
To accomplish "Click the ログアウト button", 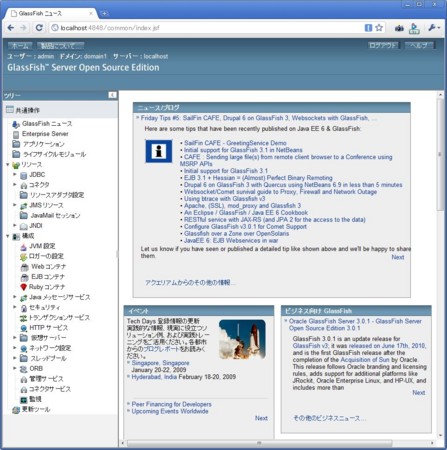I will click(x=383, y=46).
